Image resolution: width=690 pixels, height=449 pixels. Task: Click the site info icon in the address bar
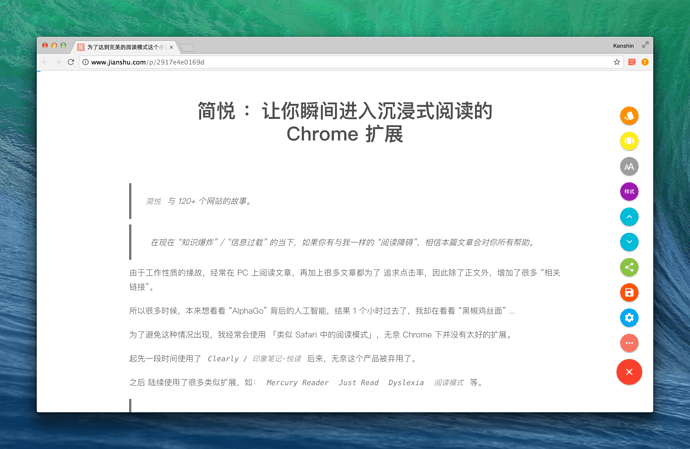tap(85, 62)
